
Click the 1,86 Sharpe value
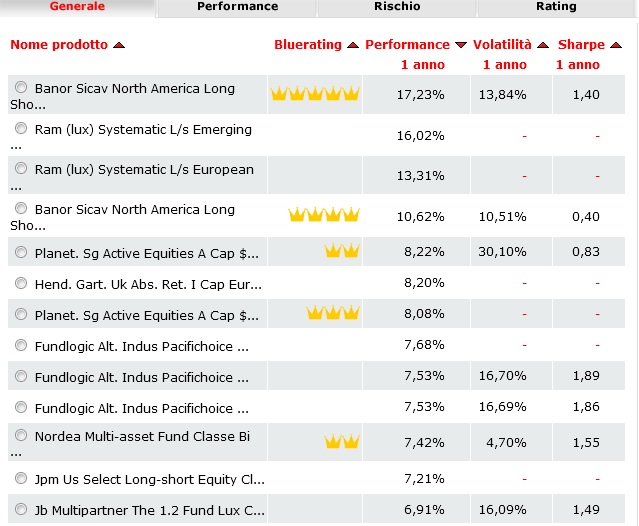click(586, 407)
